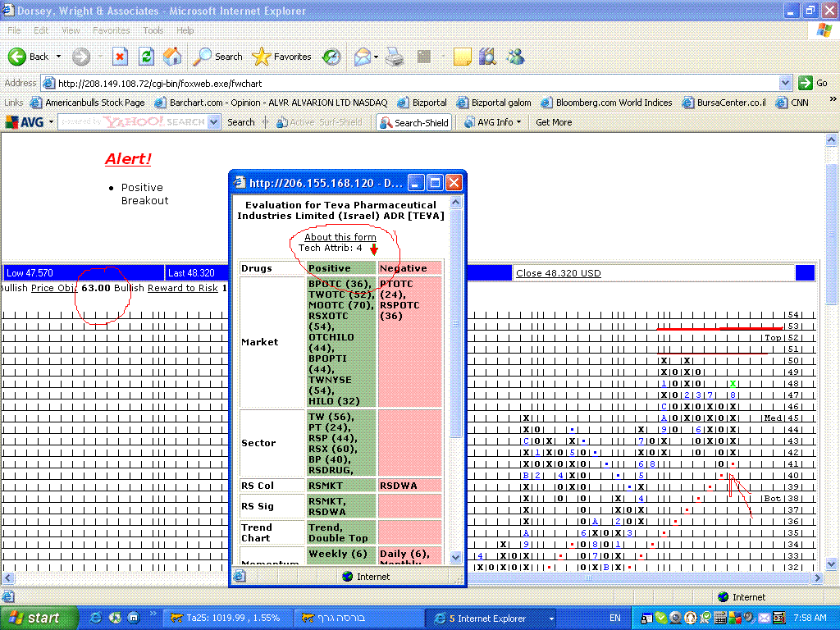The width and height of the screenshot is (840, 630).
Task: Click the Active Surf-Shield indicator
Action: click(x=319, y=122)
